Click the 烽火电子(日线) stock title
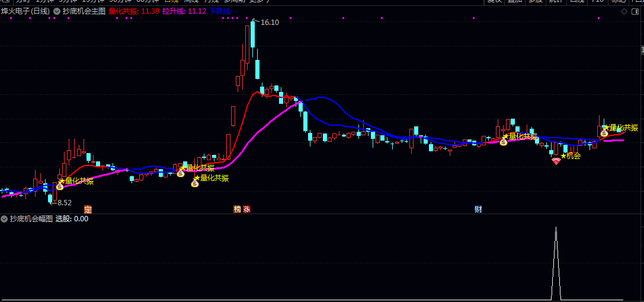This screenshot has width=644, height=302. click(26, 11)
